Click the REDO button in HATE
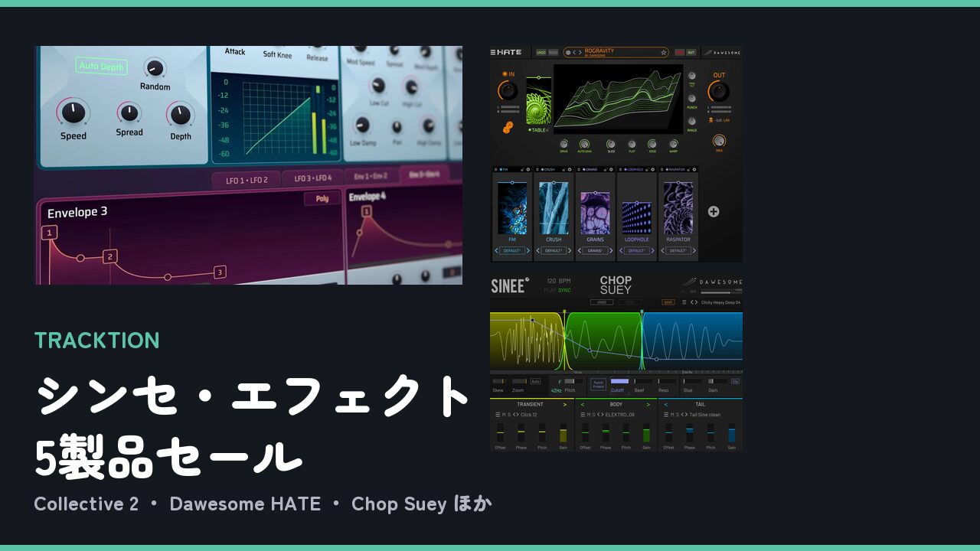The image size is (980, 551). pyautogui.click(x=553, y=52)
